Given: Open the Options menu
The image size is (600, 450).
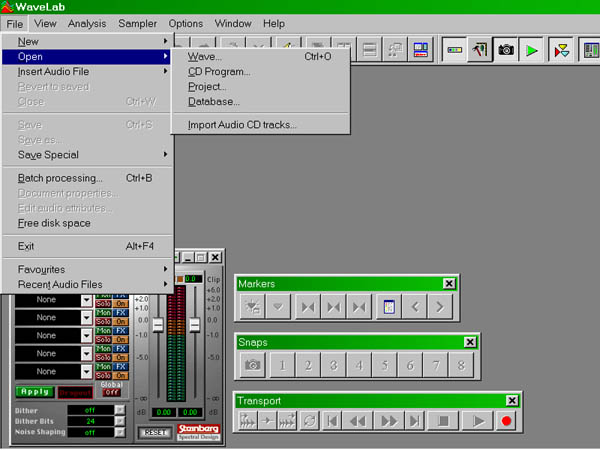Looking at the screenshot, I should click(186, 24).
